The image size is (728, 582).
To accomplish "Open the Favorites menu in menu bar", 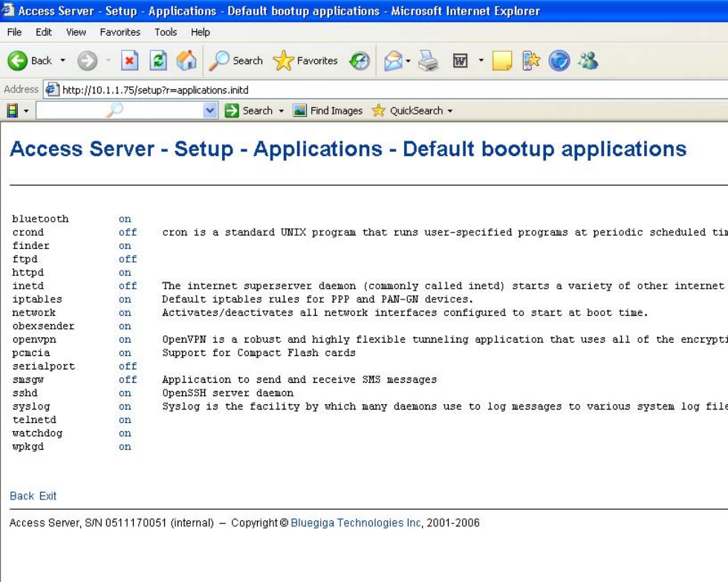I will [120, 32].
